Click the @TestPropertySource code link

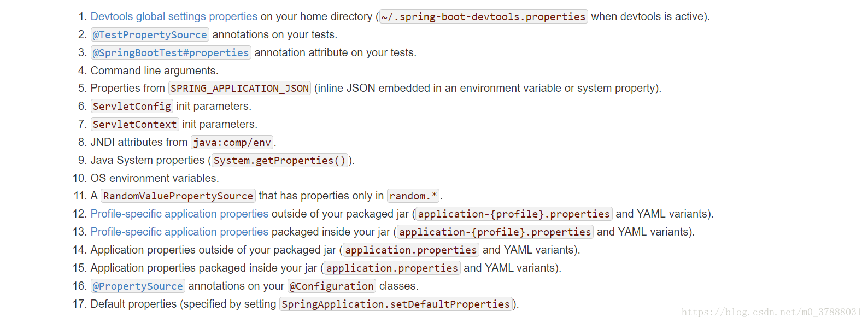pyautogui.click(x=150, y=35)
